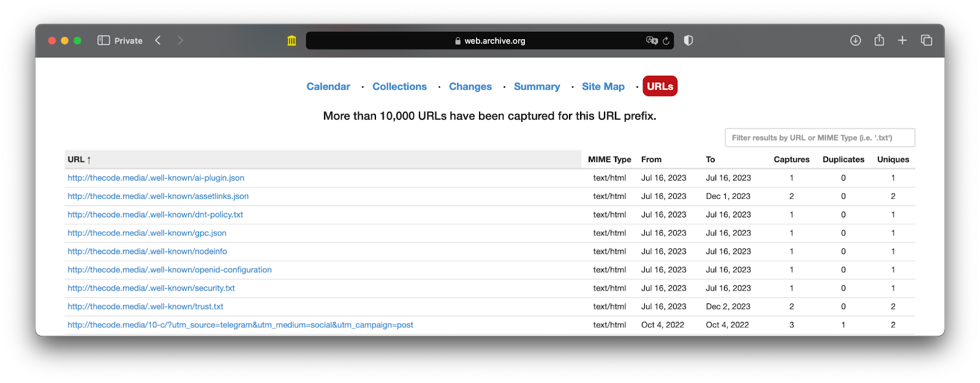Open the Share menu icon
The image size is (980, 383).
click(879, 40)
